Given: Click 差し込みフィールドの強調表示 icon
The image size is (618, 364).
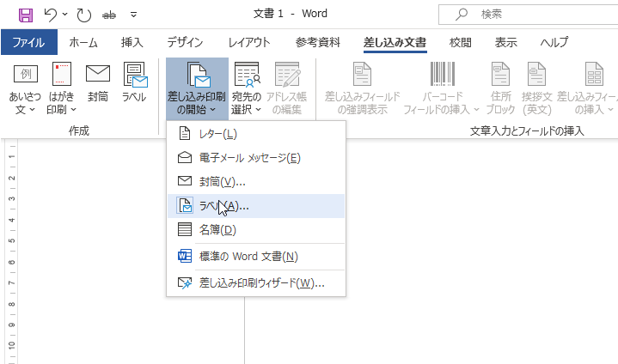Looking at the screenshot, I should (362, 89).
